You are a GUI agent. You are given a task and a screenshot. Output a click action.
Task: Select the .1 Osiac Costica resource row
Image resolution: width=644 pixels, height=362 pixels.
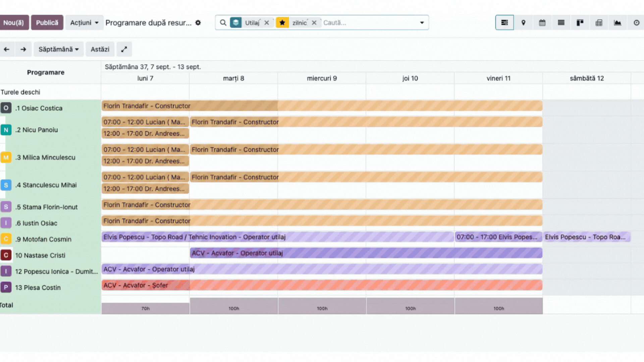point(50,108)
